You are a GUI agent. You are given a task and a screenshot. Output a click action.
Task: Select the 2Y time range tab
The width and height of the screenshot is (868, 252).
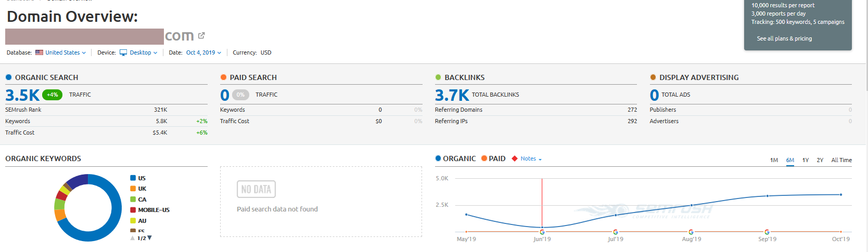(820, 160)
